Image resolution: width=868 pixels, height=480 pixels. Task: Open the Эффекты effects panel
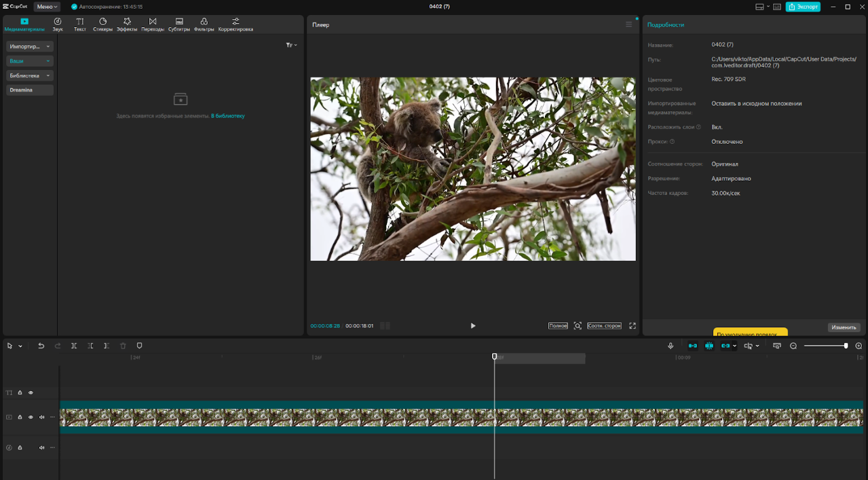click(x=127, y=24)
